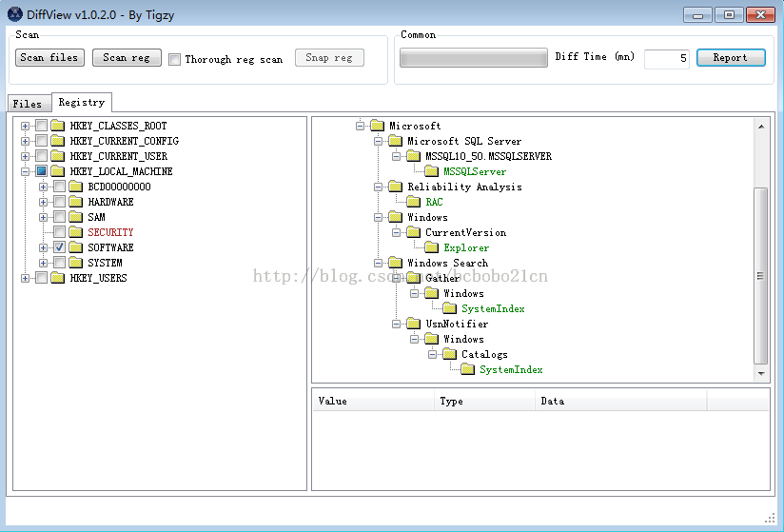Collapse the Microsoft SQL Server node
The height and width of the screenshot is (532, 784).
pos(378,141)
